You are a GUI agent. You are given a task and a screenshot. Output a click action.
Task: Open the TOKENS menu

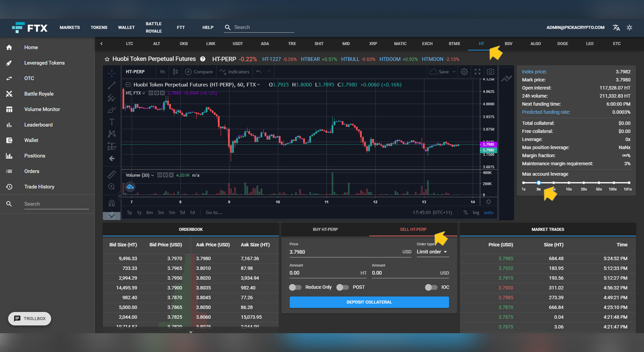pyautogui.click(x=99, y=27)
